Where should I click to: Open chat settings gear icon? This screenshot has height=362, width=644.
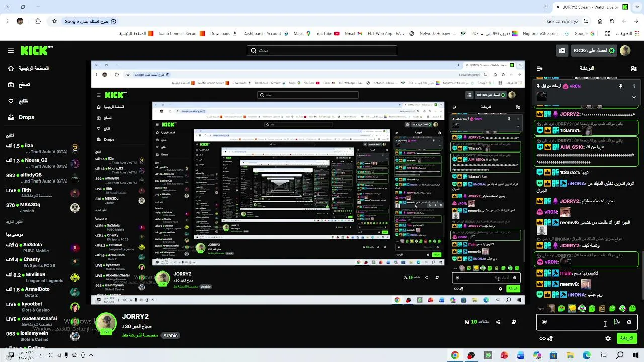[608, 339]
